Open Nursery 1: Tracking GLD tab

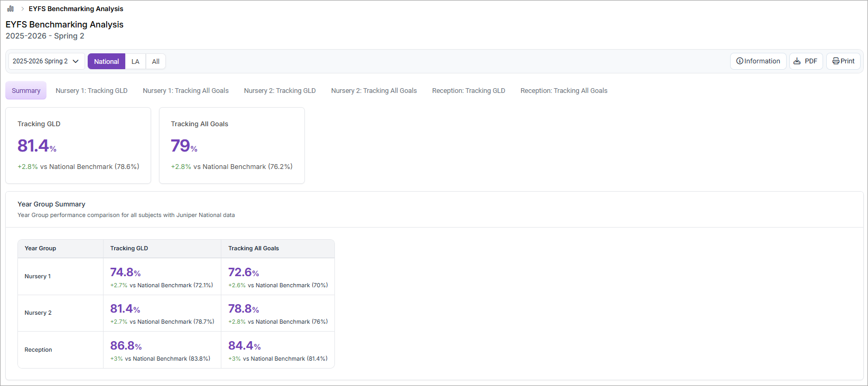coord(91,90)
